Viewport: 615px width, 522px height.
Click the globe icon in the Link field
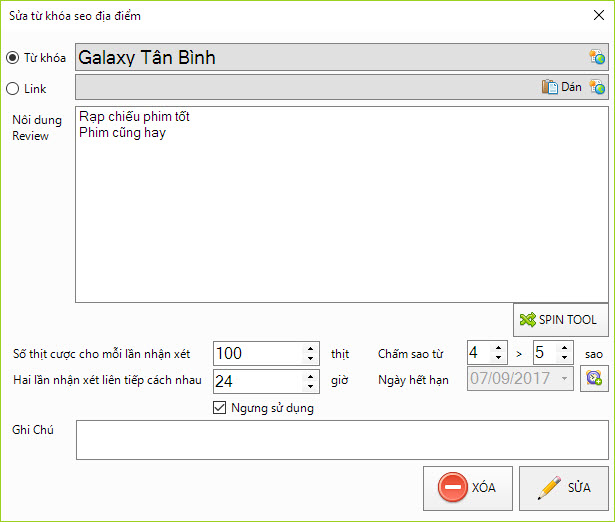[x=597, y=87]
